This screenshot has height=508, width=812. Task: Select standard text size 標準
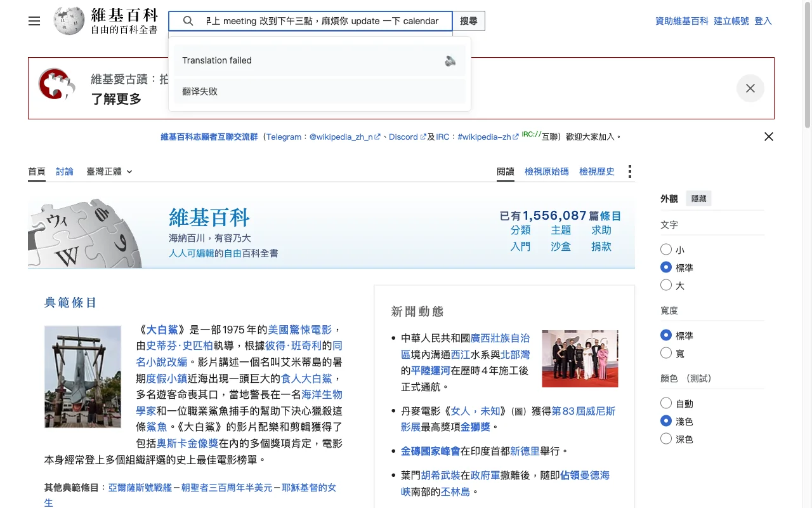[x=666, y=267]
